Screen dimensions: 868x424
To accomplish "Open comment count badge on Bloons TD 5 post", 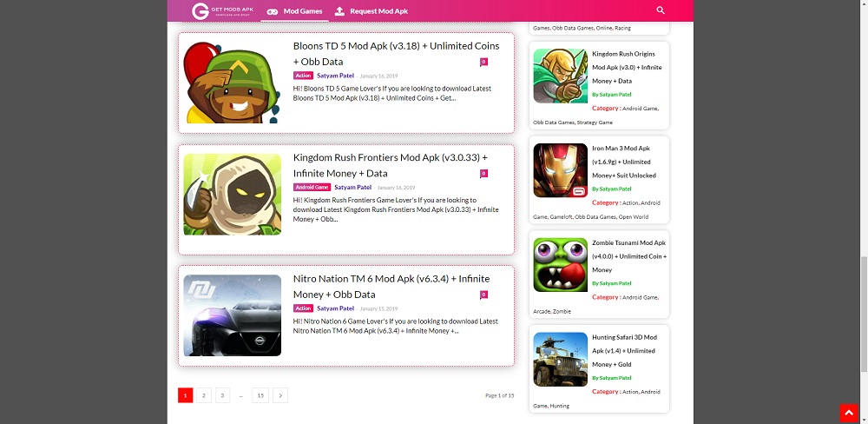I will coord(483,62).
